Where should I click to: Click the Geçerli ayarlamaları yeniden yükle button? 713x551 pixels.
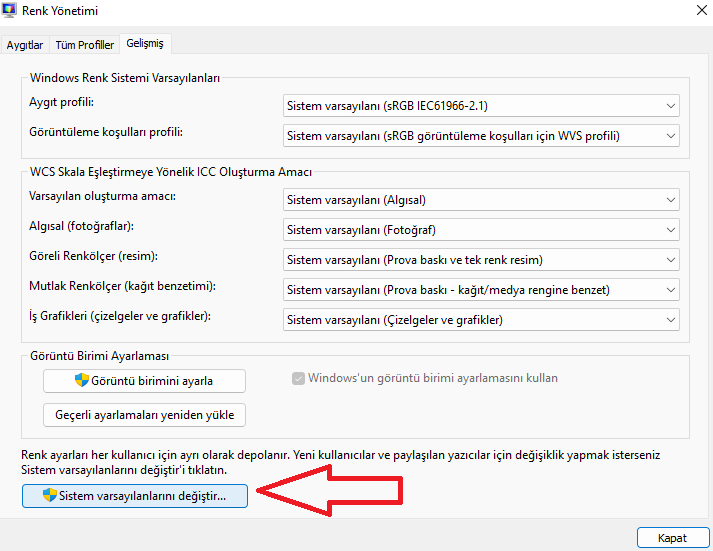click(145, 415)
